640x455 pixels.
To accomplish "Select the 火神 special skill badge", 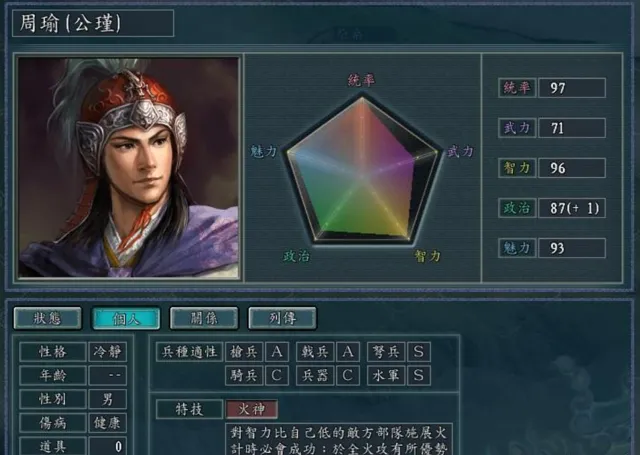I will (x=252, y=409).
